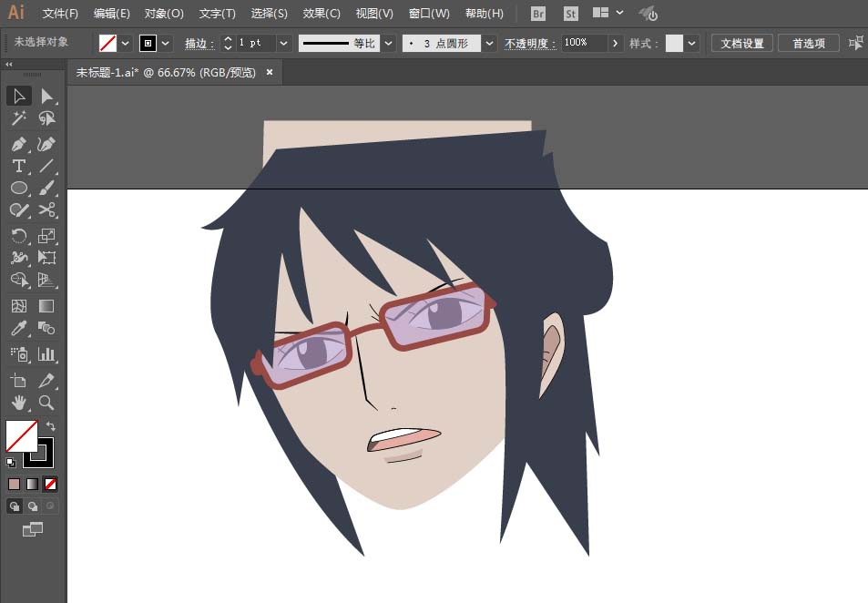This screenshot has width=868, height=603.
Task: Apply solid Color mode button
Action: point(15,484)
